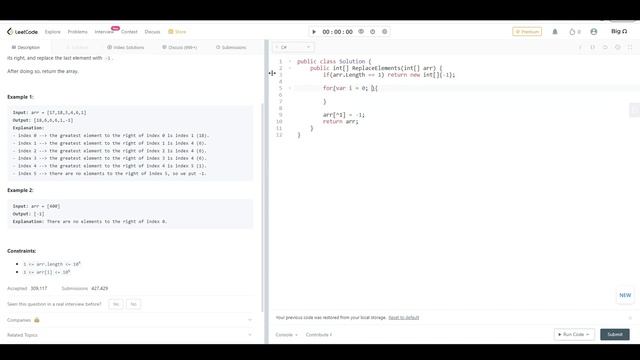The image size is (640, 360).
Task: Click the NEW badge button
Action: coord(625,295)
